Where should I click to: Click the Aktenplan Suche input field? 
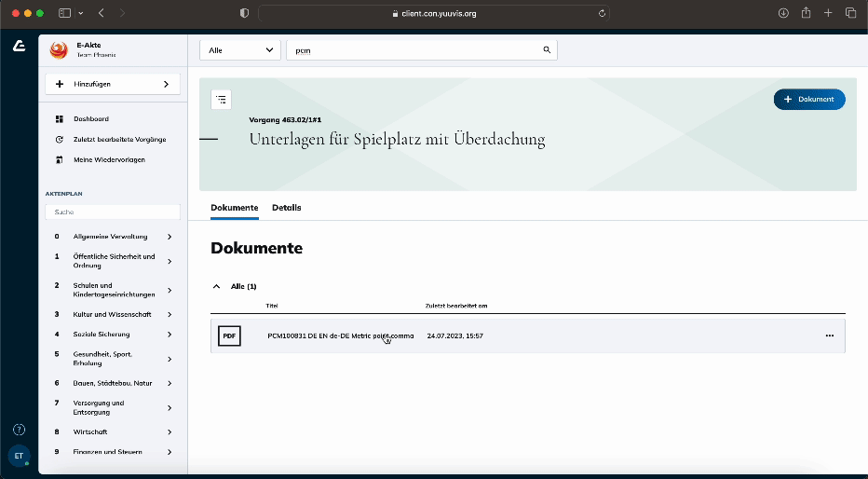(112, 212)
